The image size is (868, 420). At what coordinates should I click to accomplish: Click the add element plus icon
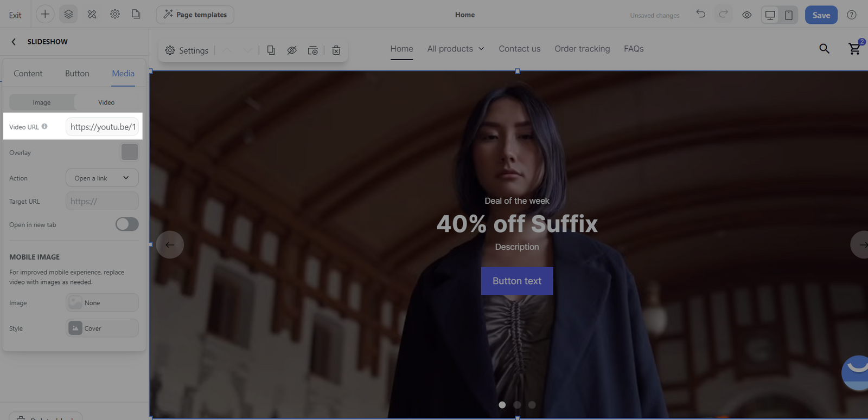coord(45,15)
